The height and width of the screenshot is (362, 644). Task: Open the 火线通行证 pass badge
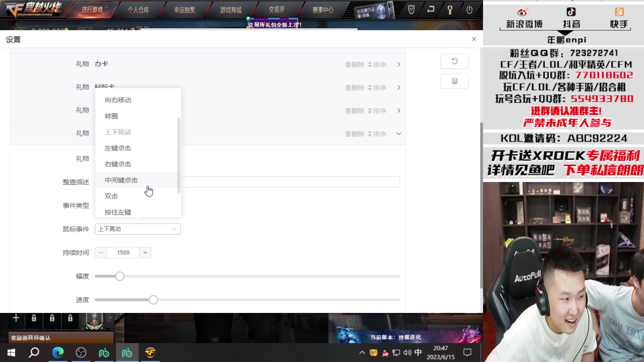coord(375,11)
